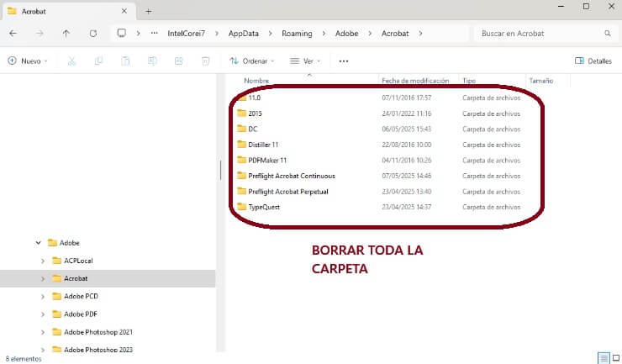Sort by the Nombre column header

(256, 81)
